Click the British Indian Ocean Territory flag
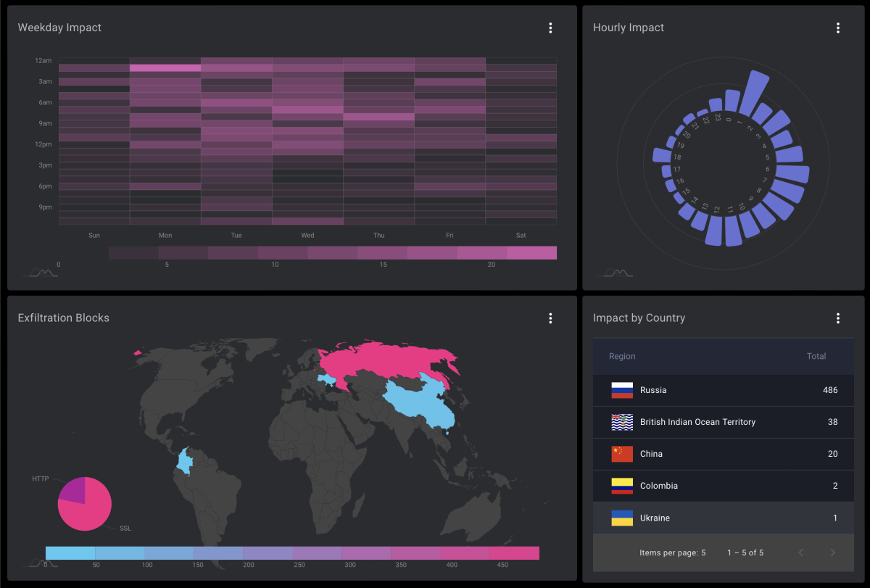 tap(622, 422)
